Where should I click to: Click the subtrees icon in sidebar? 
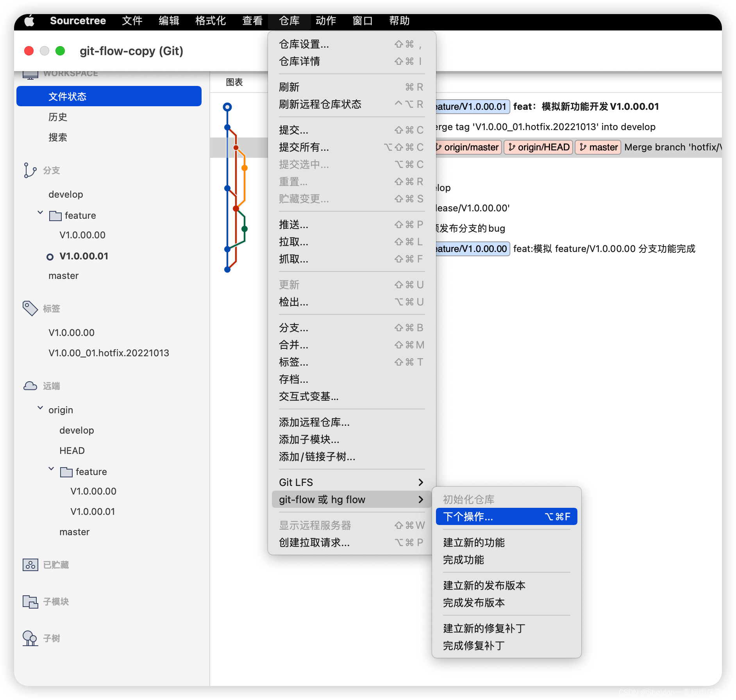pos(30,638)
